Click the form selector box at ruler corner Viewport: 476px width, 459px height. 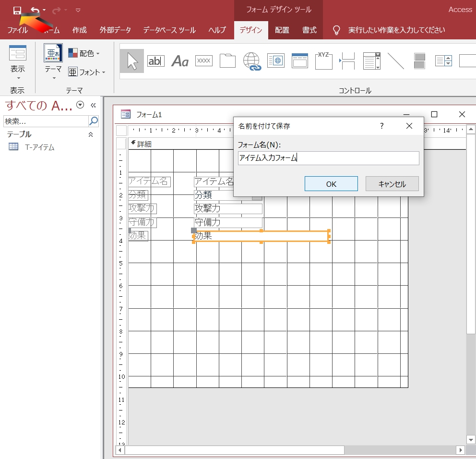(121, 131)
